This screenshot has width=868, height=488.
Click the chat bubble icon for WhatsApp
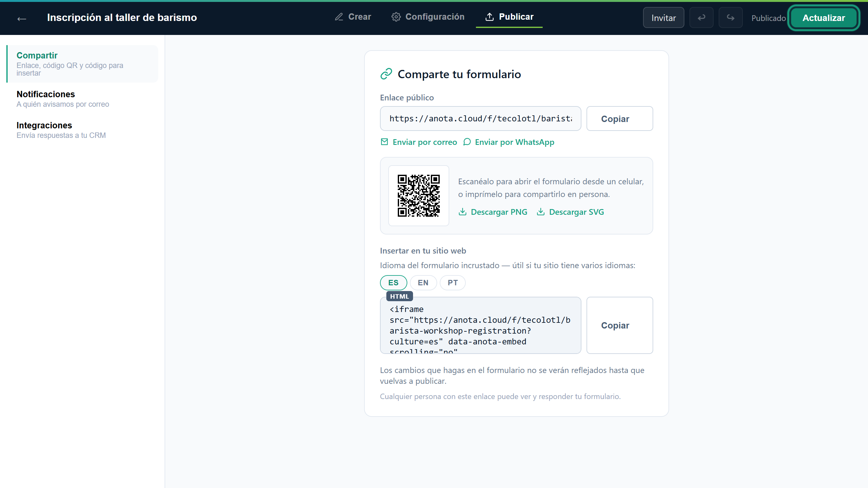467,142
